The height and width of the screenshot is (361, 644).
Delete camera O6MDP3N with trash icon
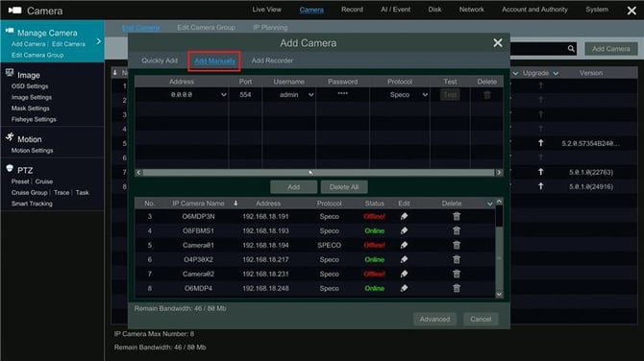(457, 216)
